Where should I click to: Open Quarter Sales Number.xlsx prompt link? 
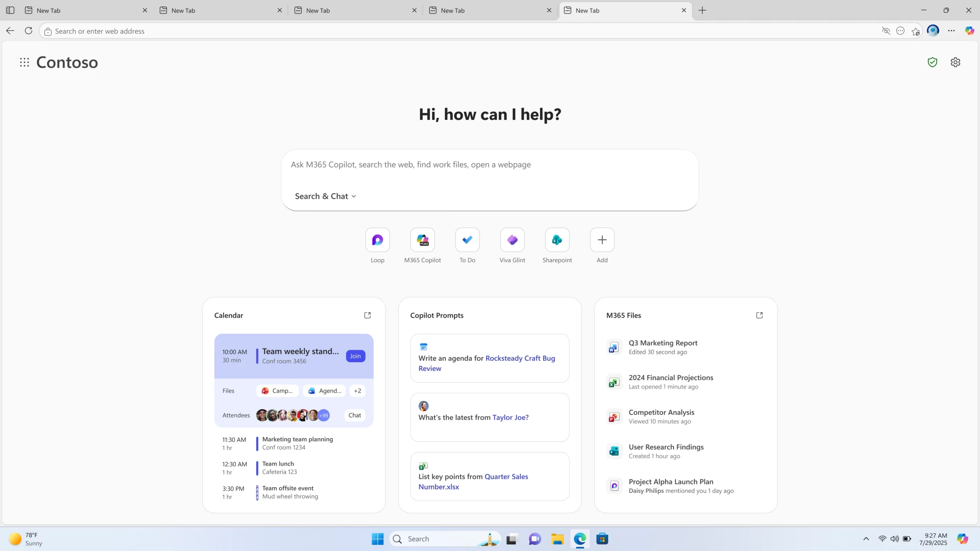pyautogui.click(x=506, y=476)
